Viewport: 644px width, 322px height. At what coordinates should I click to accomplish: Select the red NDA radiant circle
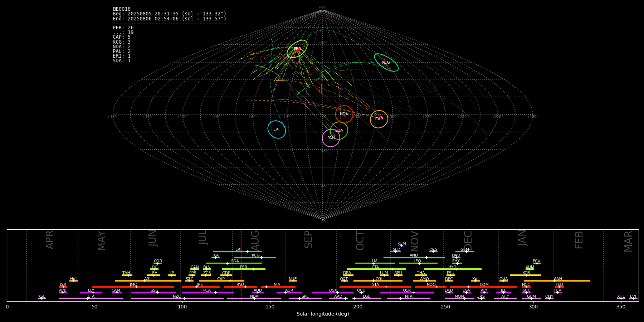tap(344, 114)
